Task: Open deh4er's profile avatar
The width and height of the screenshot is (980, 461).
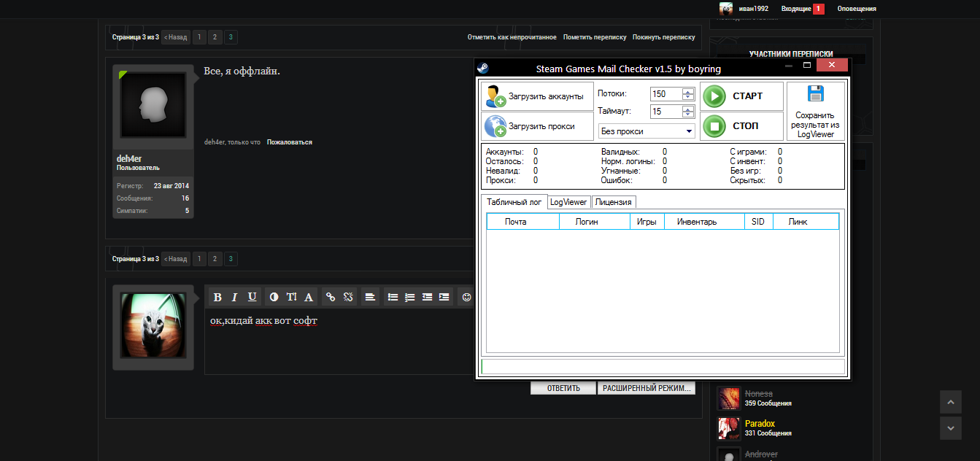Action: tap(153, 105)
